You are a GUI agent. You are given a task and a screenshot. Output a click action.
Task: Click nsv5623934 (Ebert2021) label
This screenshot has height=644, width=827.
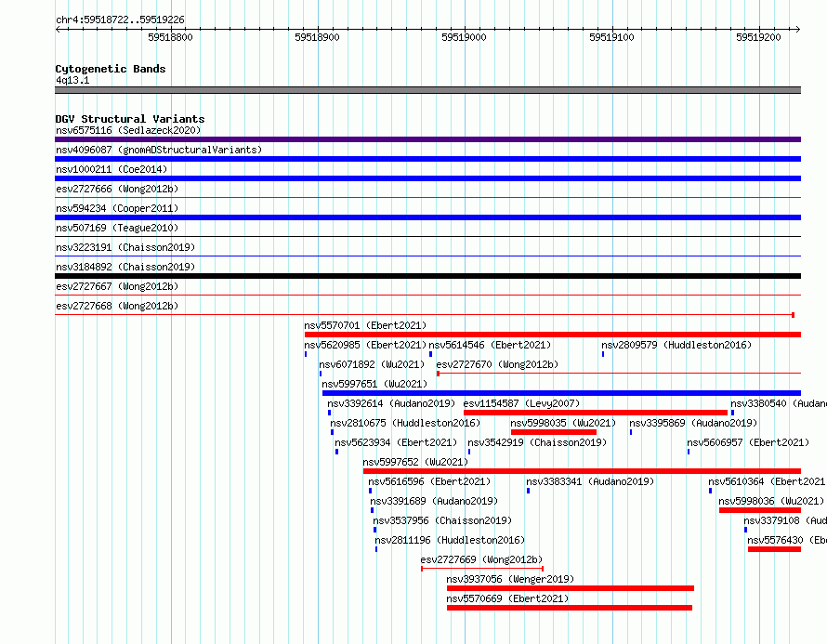tap(396, 442)
